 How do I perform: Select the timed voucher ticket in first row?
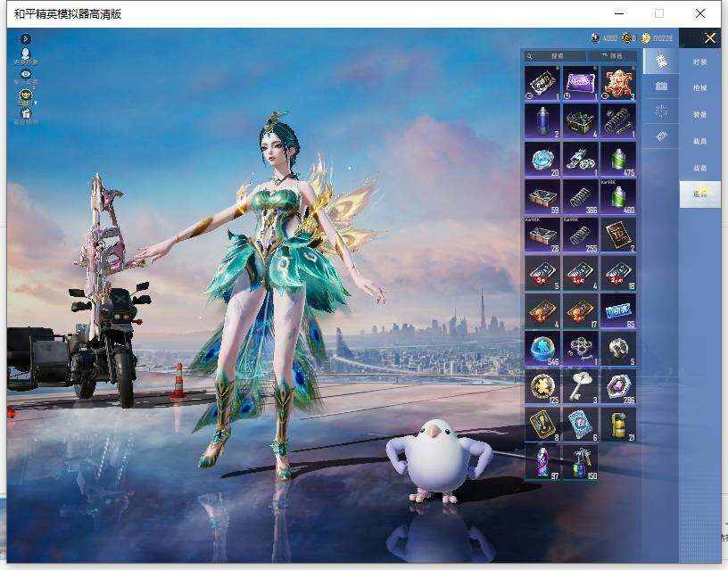pos(542,84)
